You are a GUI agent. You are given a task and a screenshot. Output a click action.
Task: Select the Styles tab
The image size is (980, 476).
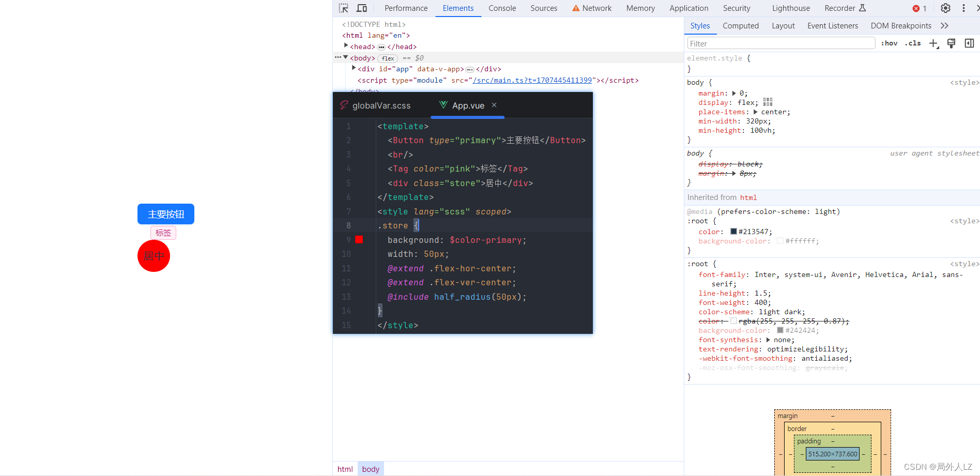click(x=700, y=26)
